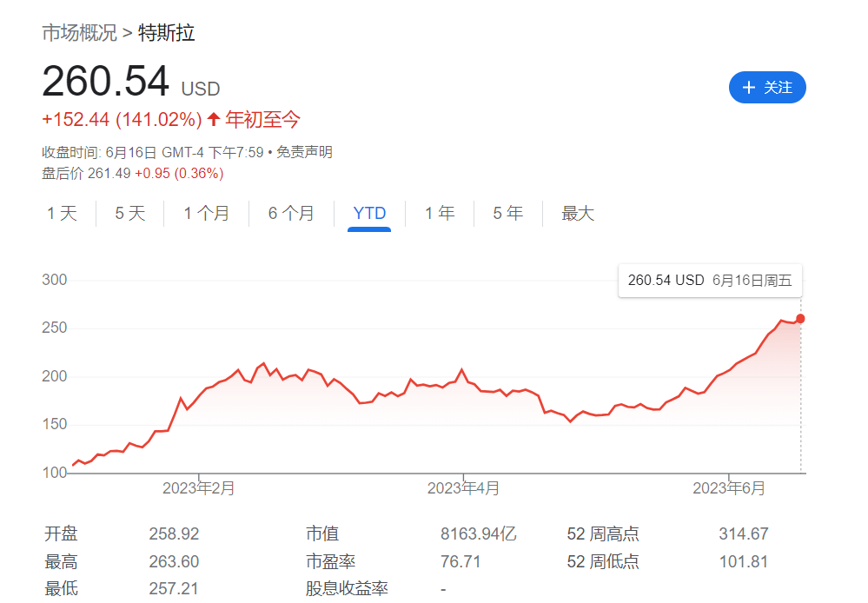Show the 1 个月 chart range
This screenshot has height=603, width=868.
tap(207, 214)
